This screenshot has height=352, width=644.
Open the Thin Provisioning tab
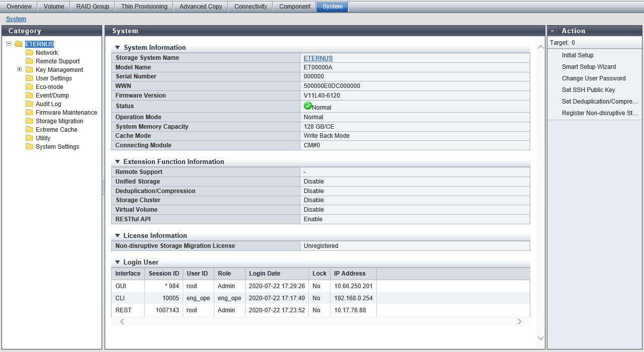[144, 7]
